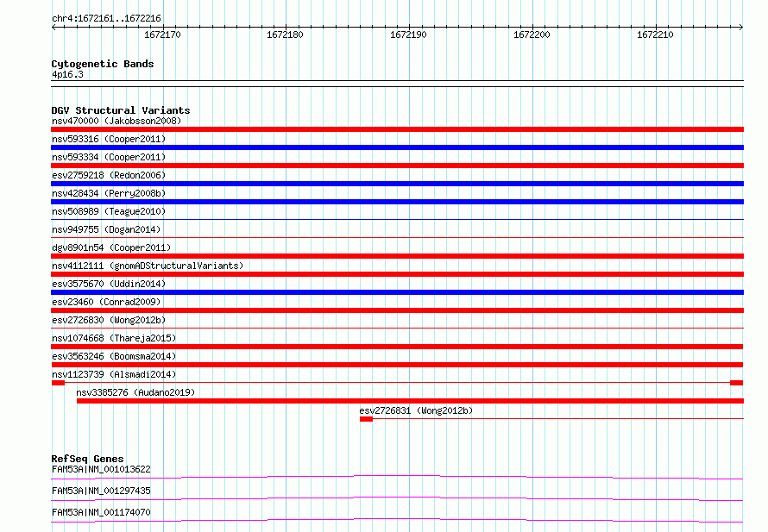Click the blue bar under esv2759218
Screen dimensions: 768x532
tap(397, 184)
